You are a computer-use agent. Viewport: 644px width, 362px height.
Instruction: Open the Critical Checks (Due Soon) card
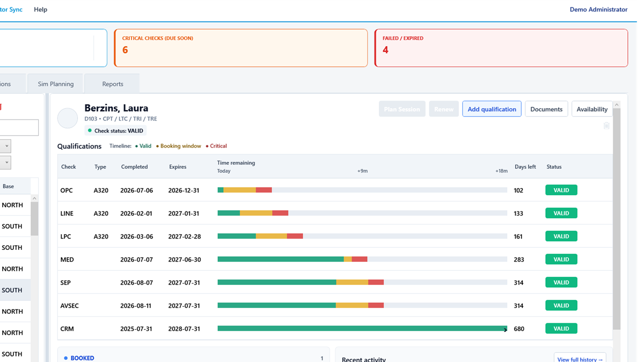coord(241,48)
